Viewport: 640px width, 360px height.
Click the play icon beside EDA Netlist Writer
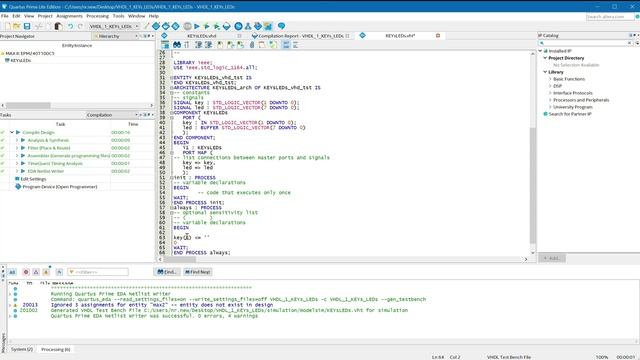point(23,171)
